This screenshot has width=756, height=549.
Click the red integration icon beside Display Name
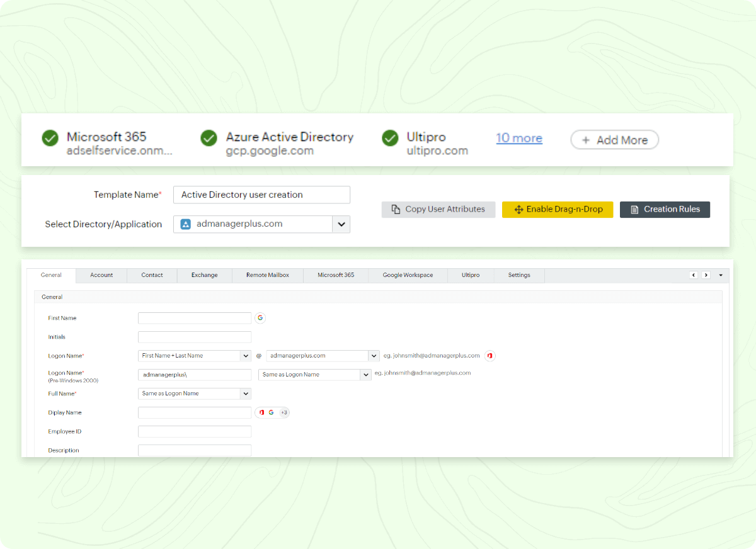coord(260,412)
